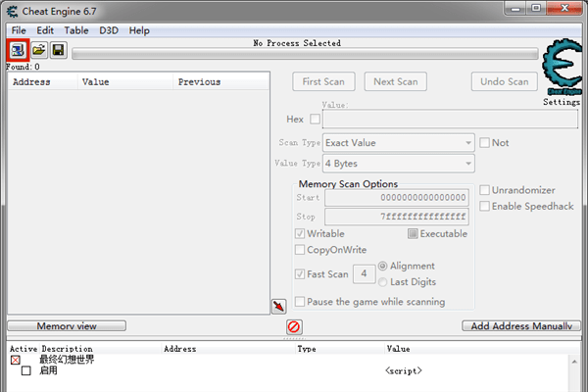Save table floppy disk icon
The image size is (588, 392).
[x=58, y=50]
